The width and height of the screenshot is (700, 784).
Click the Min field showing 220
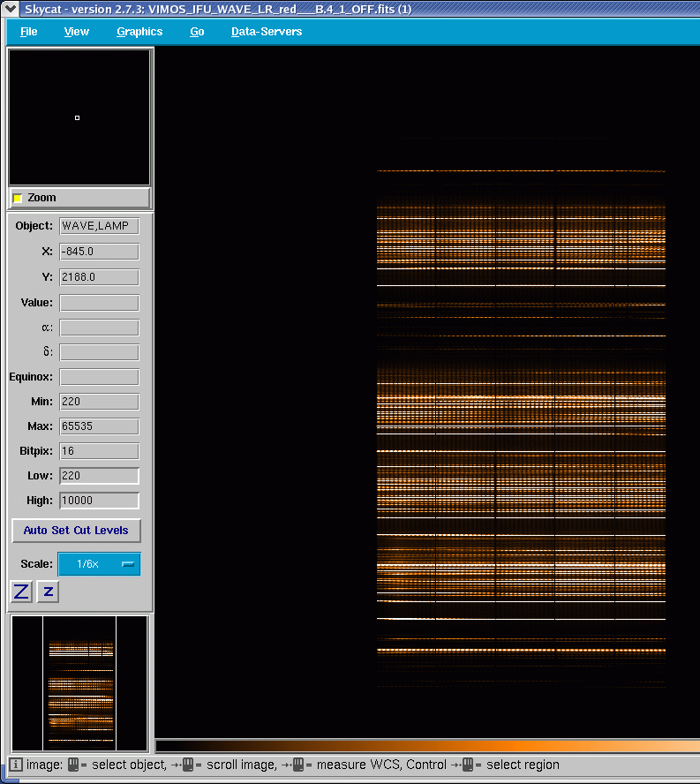pos(99,402)
